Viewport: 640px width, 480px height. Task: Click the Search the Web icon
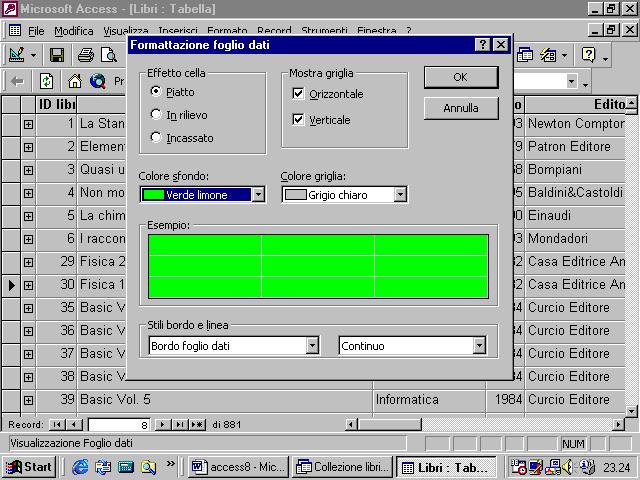point(98,81)
